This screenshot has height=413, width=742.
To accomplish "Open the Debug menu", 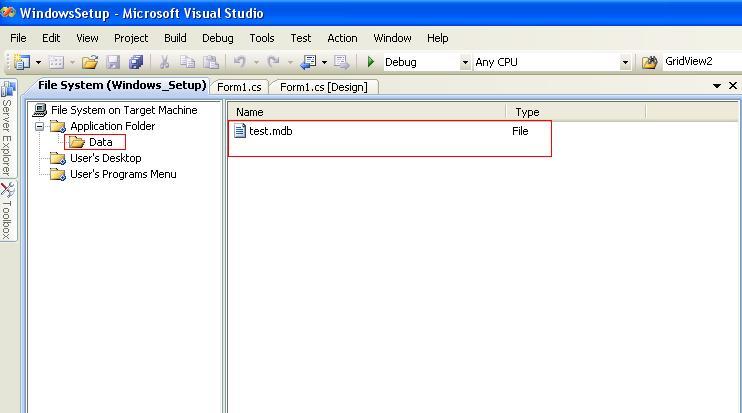I will point(218,38).
